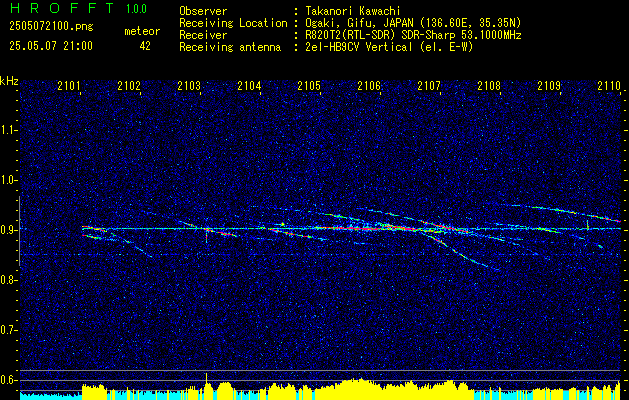The image size is (629, 400).
Task: Click the R820T2(RTL-SDR) SDR-Sharp 53.1000MHz text
Action: tap(413, 35)
